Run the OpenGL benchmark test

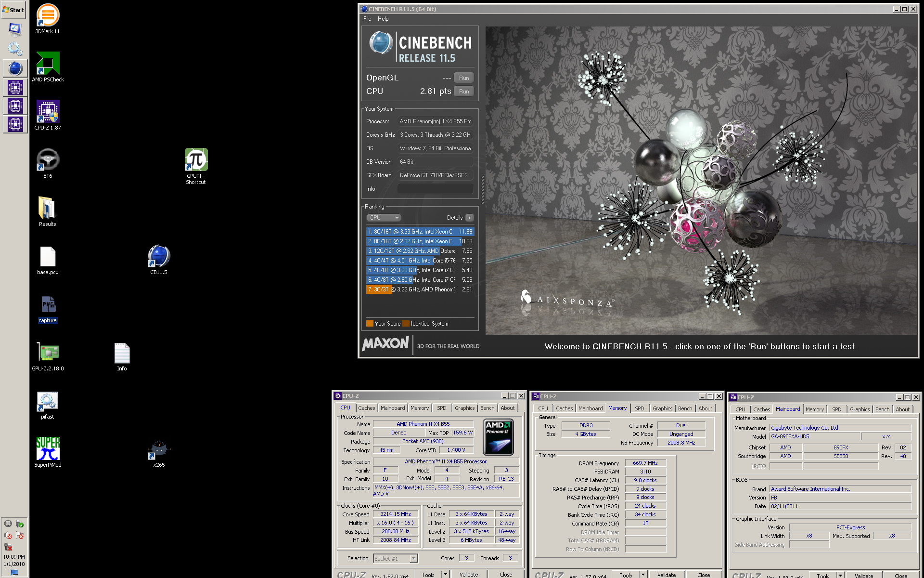(464, 78)
